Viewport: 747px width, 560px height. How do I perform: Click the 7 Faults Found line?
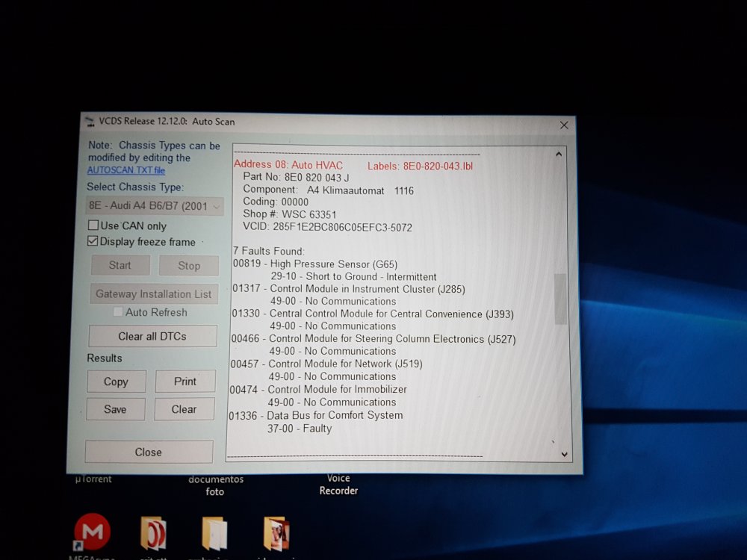268,251
